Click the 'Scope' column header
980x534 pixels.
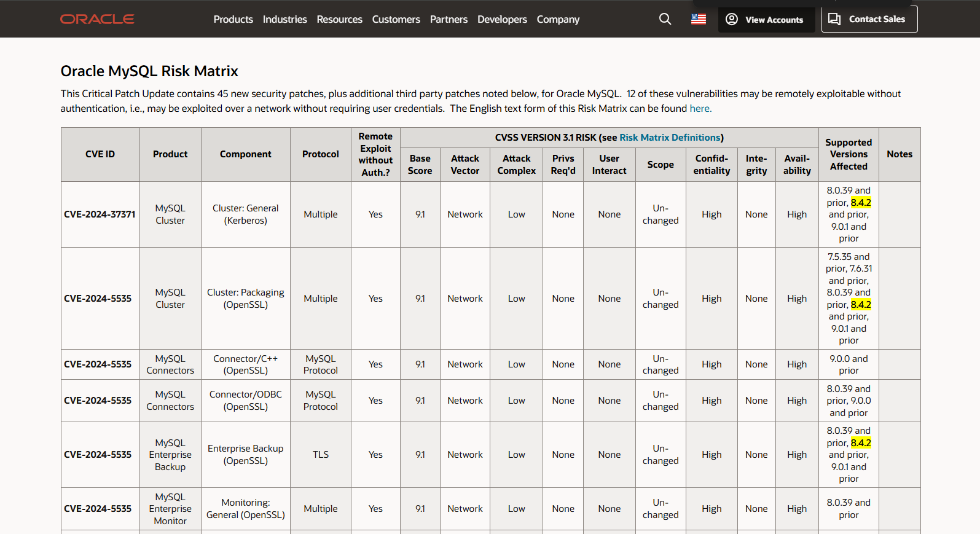pyautogui.click(x=661, y=165)
